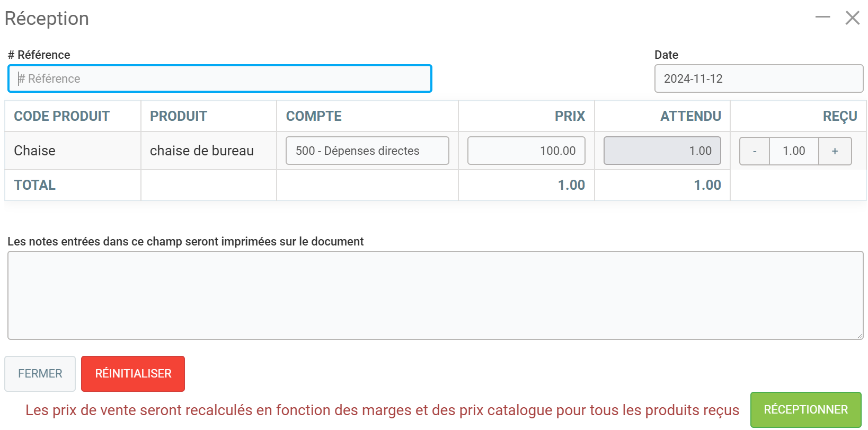The height and width of the screenshot is (430, 868).
Task: Select the received quantity value field
Action: click(x=794, y=151)
